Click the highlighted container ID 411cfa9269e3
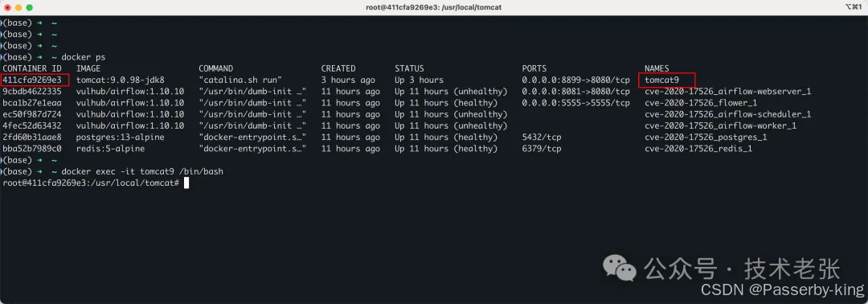The width and height of the screenshot is (868, 304). (35, 80)
